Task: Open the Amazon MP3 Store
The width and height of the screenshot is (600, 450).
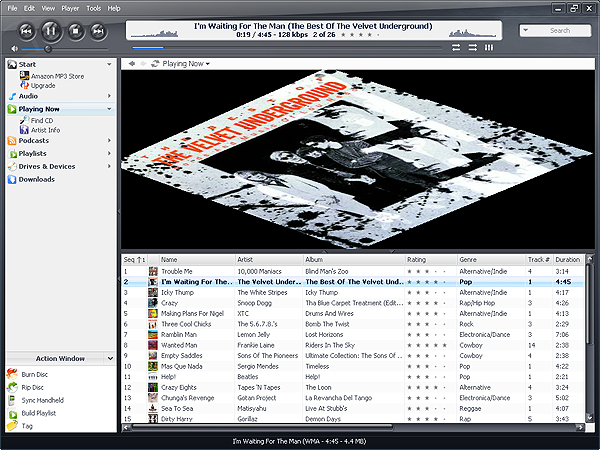Action: click(57, 76)
